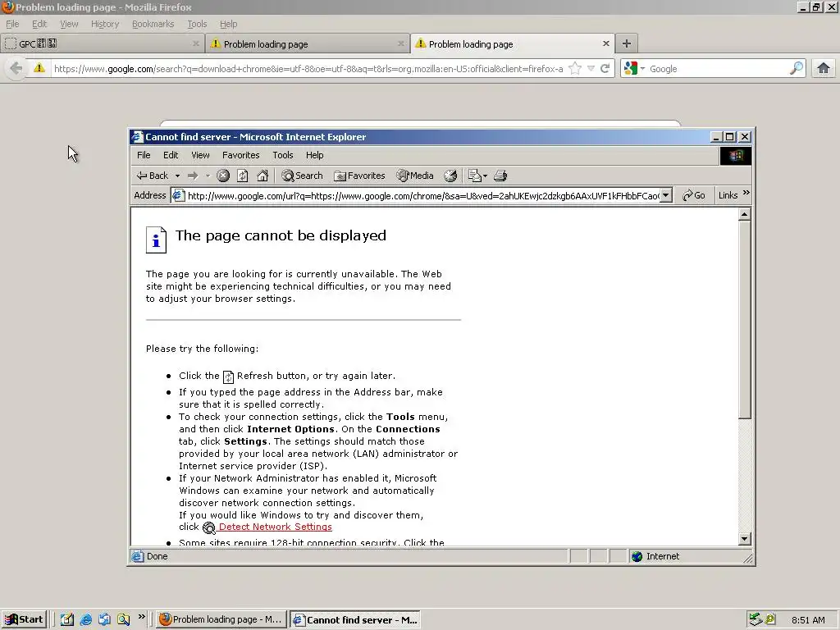Click the Internet Explorer vertical scrollbar thumb
This screenshot has height=630, width=840.
pos(744,319)
